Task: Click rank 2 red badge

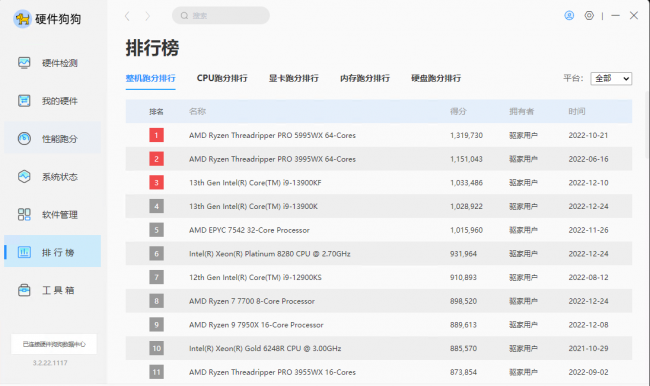Action: coord(156,159)
